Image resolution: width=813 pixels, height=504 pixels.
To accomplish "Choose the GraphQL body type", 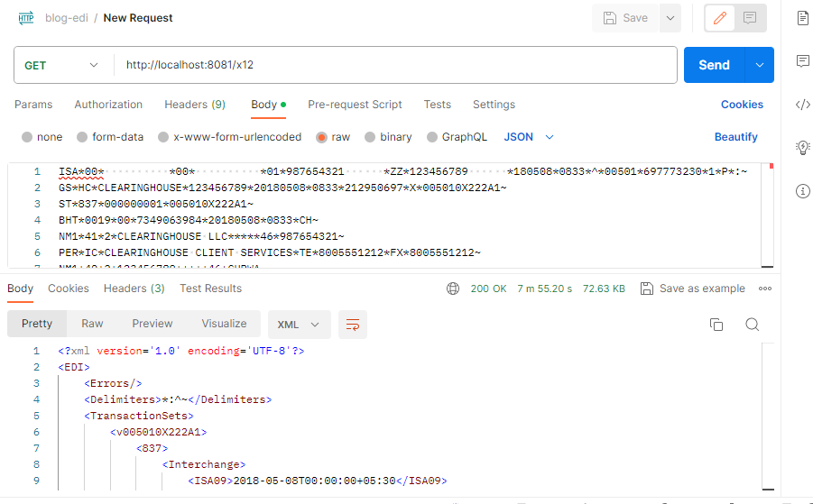I will [431, 137].
